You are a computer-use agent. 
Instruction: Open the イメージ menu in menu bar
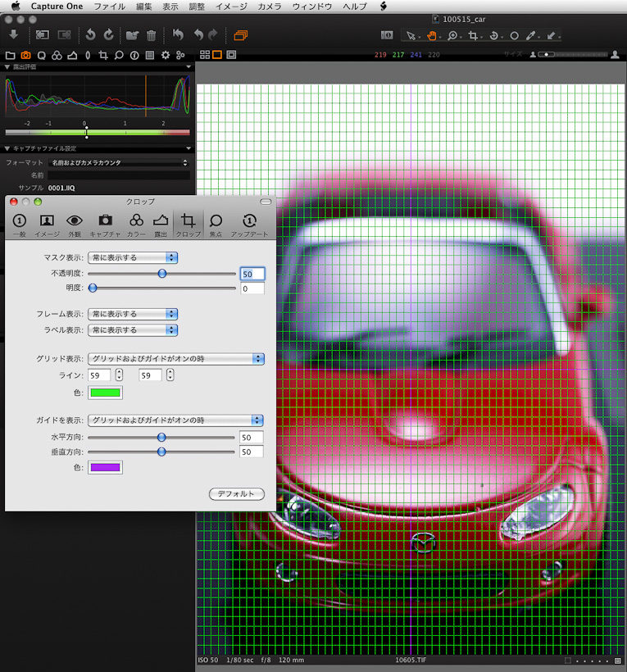[x=230, y=6]
